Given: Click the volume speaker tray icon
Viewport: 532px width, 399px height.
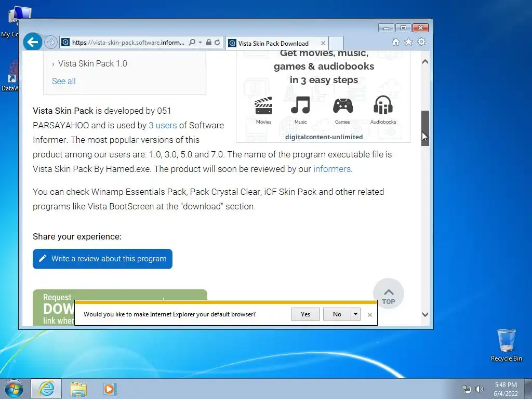Looking at the screenshot, I should point(480,389).
